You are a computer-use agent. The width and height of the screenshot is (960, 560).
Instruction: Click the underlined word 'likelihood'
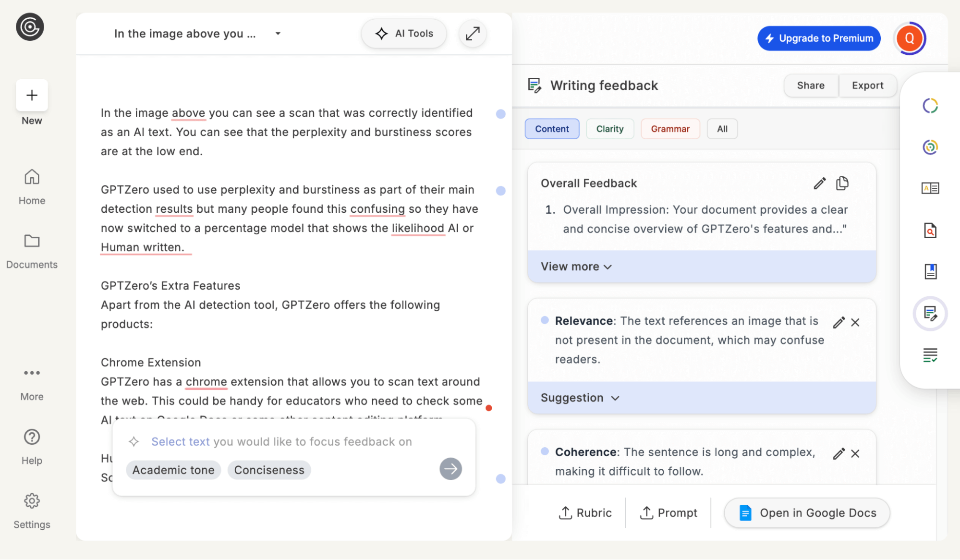tap(418, 228)
